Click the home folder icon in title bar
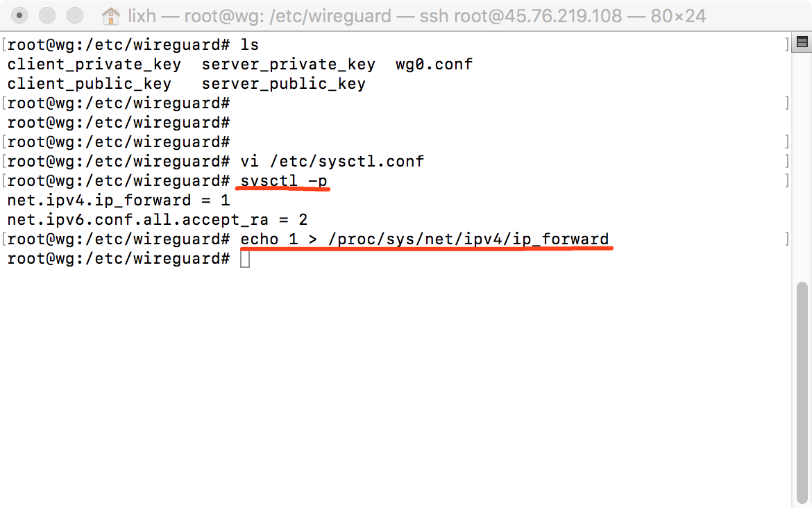This screenshot has height=508, width=812. coord(111,17)
